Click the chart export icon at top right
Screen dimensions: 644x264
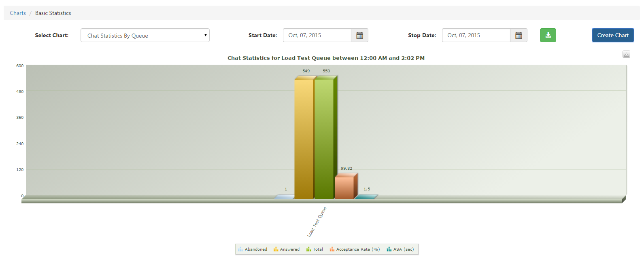click(x=626, y=54)
